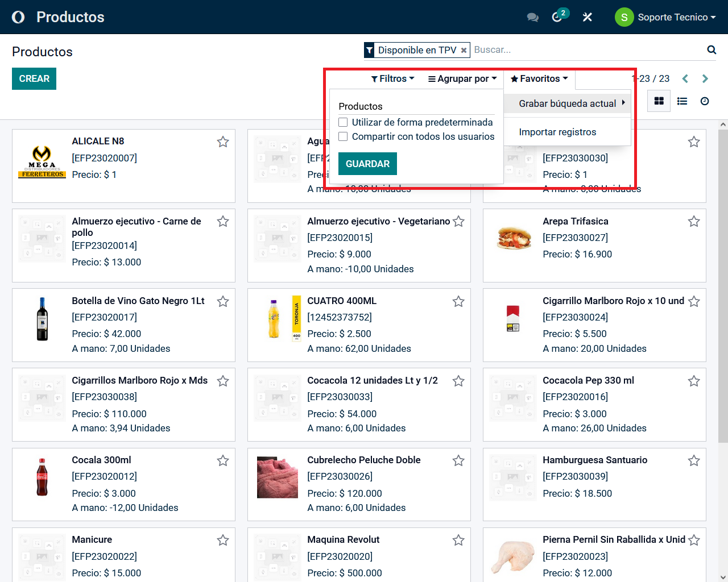Click the debug tools wrench icon
Image resolution: width=728 pixels, height=582 pixels.
click(588, 17)
